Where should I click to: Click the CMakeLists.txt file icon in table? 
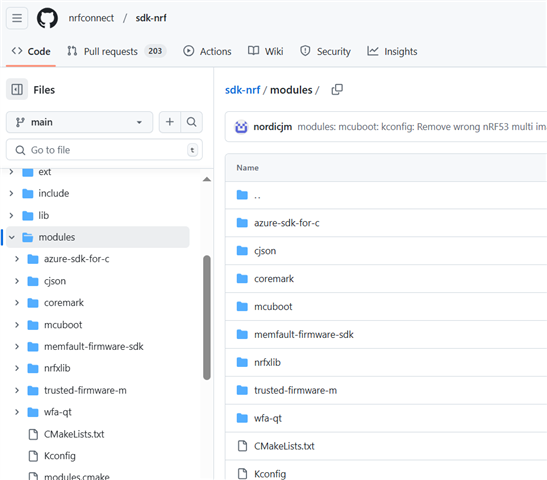(242, 446)
